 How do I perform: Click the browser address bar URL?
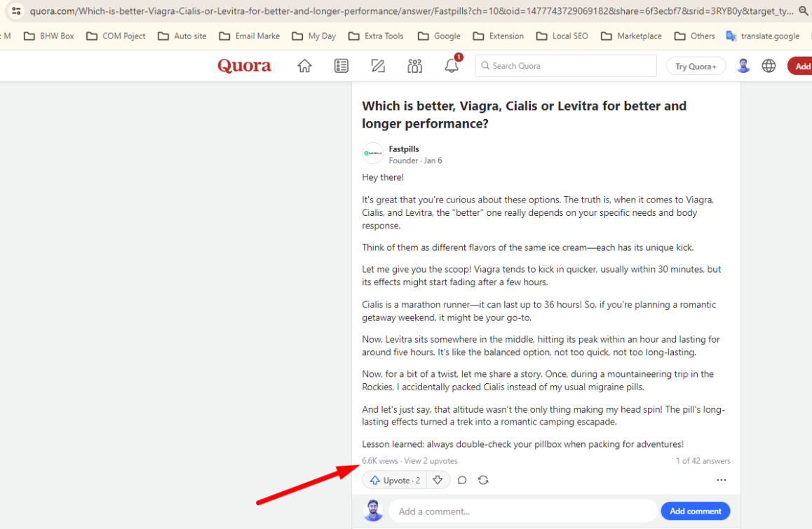(x=411, y=11)
